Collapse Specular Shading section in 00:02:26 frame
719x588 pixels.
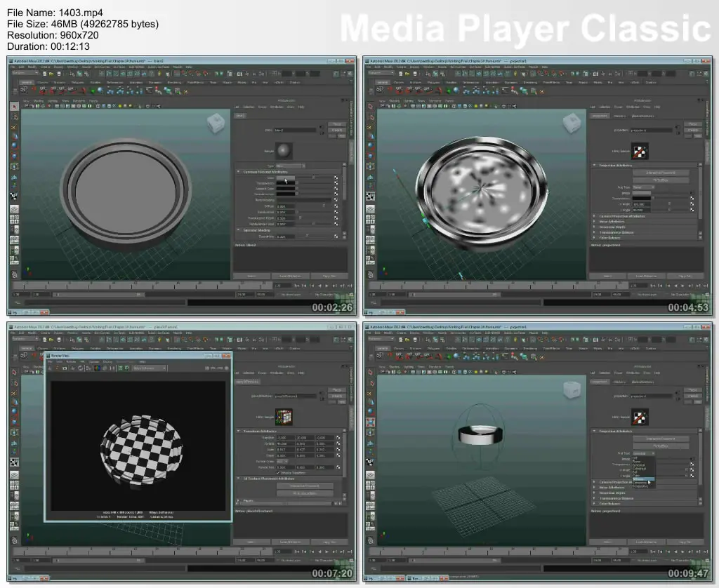point(239,230)
